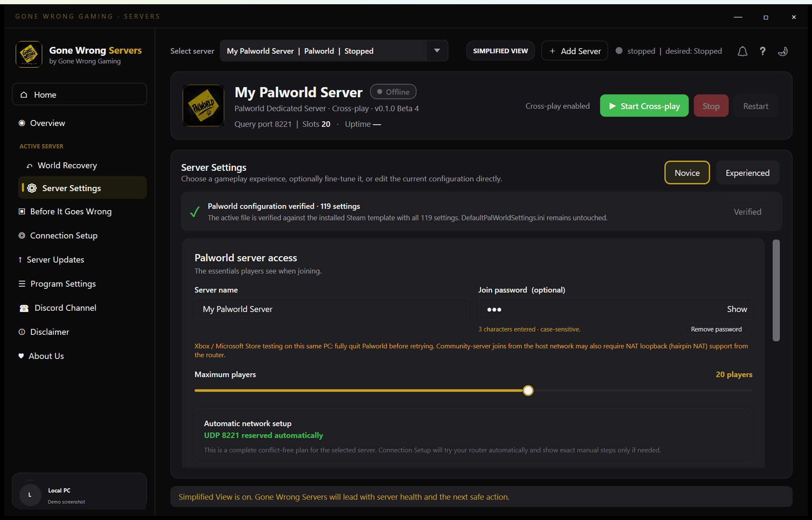Click the Overview circle icon
This screenshot has height=520, width=812.
[22, 123]
